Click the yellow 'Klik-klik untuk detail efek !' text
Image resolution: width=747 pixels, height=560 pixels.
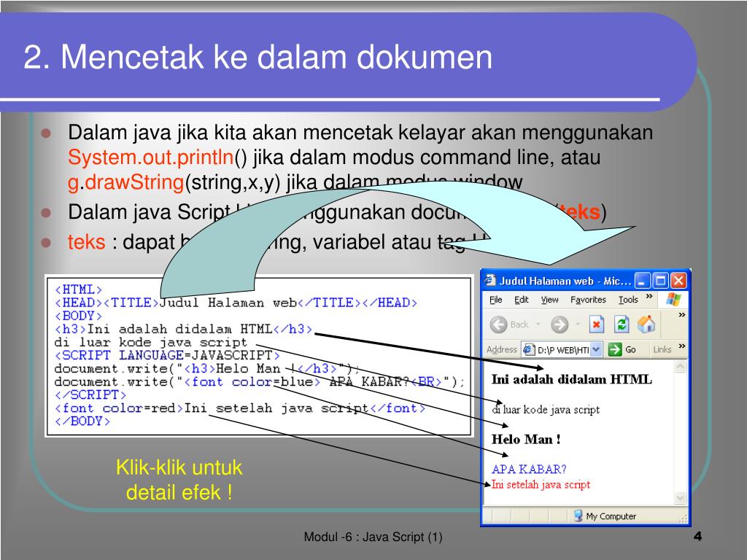pyautogui.click(x=179, y=480)
